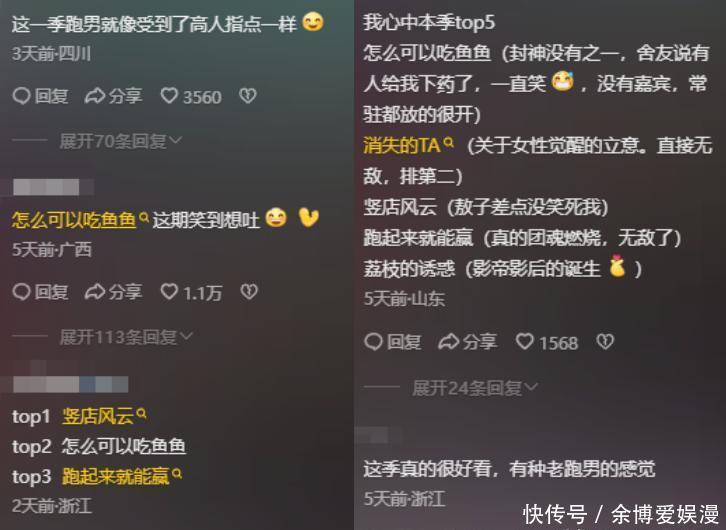Reply to the top5 comment from 山东
This screenshot has width=726, height=530.
point(393,342)
